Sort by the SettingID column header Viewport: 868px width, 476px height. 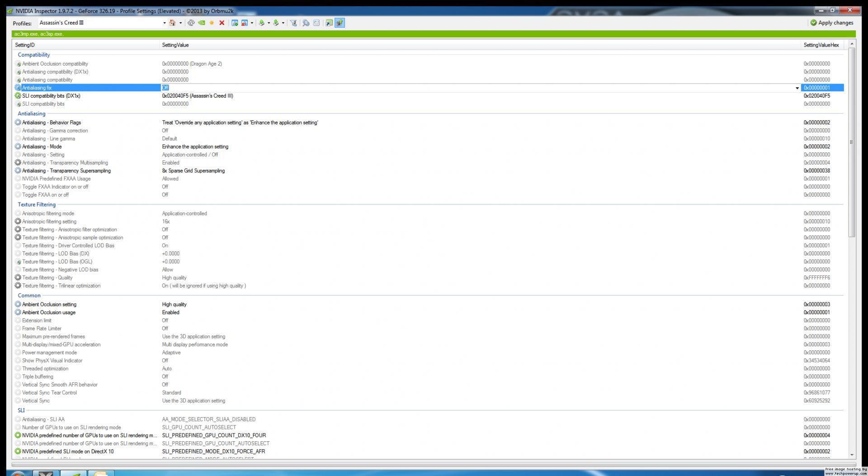click(86, 45)
